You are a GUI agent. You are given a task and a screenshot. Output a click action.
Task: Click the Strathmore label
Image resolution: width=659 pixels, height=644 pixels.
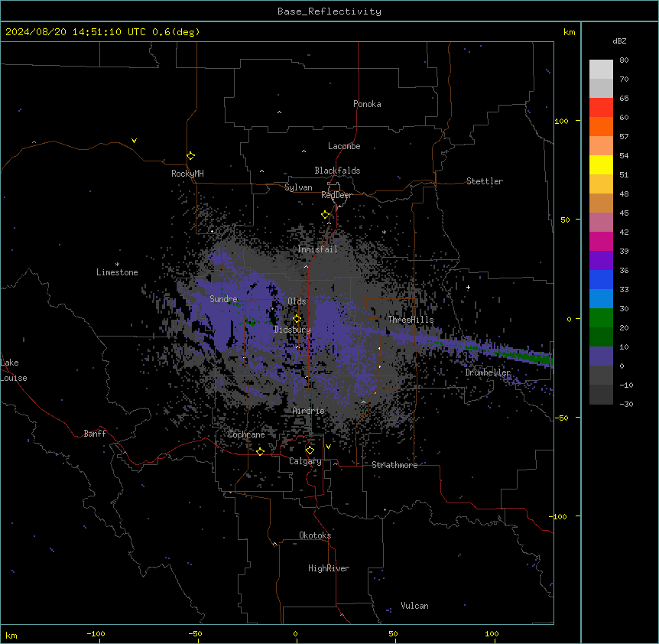tap(394, 465)
